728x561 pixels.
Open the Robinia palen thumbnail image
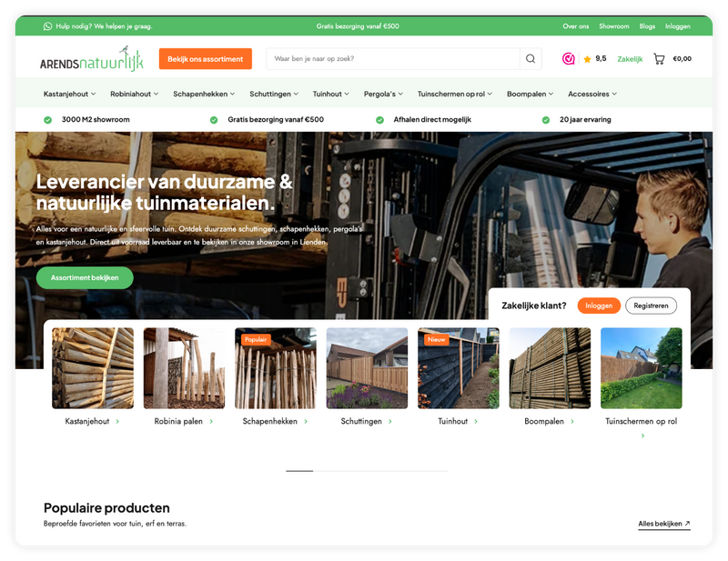pyautogui.click(x=185, y=368)
